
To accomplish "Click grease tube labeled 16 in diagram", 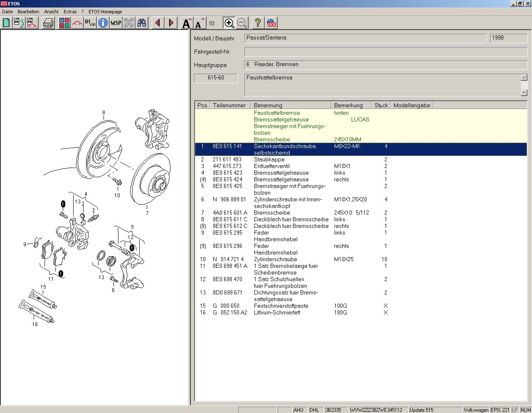I will tap(36, 312).
